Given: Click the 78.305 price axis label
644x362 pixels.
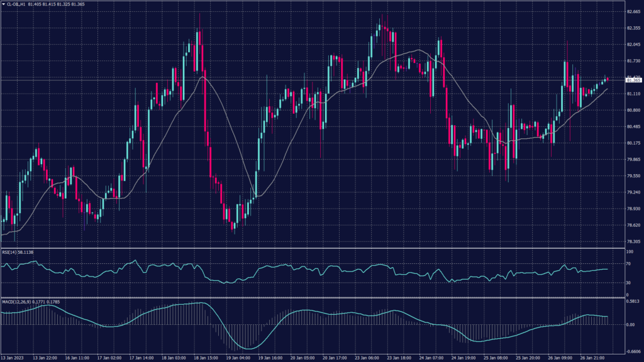Looking at the screenshot, I should tap(633, 241).
